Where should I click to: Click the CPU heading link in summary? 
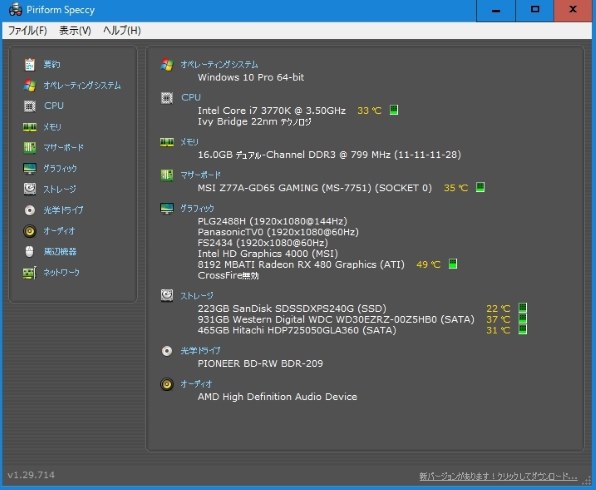(x=191, y=98)
